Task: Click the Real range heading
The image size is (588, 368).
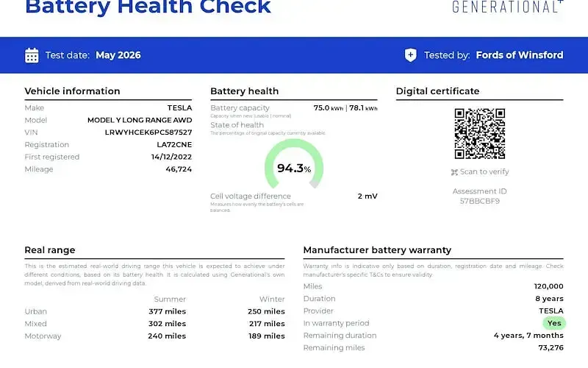Action: 50,250
